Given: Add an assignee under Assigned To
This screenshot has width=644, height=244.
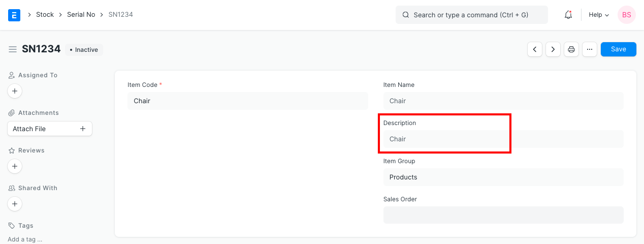Looking at the screenshot, I should (x=15, y=91).
